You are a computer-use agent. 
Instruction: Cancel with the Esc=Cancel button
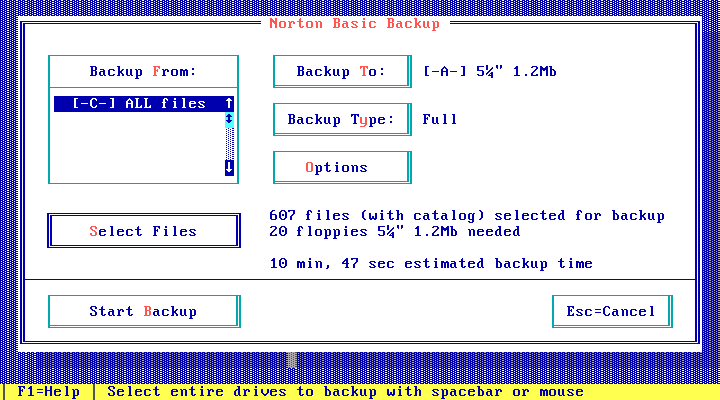coord(612,311)
